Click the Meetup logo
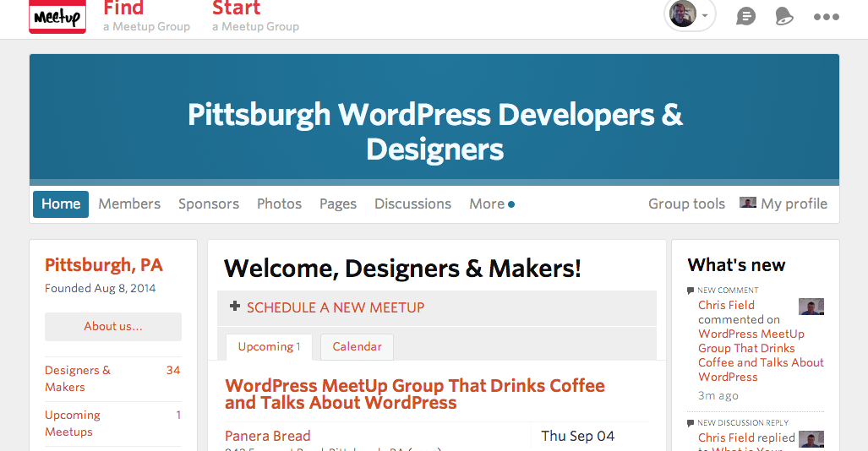 pyautogui.click(x=57, y=17)
